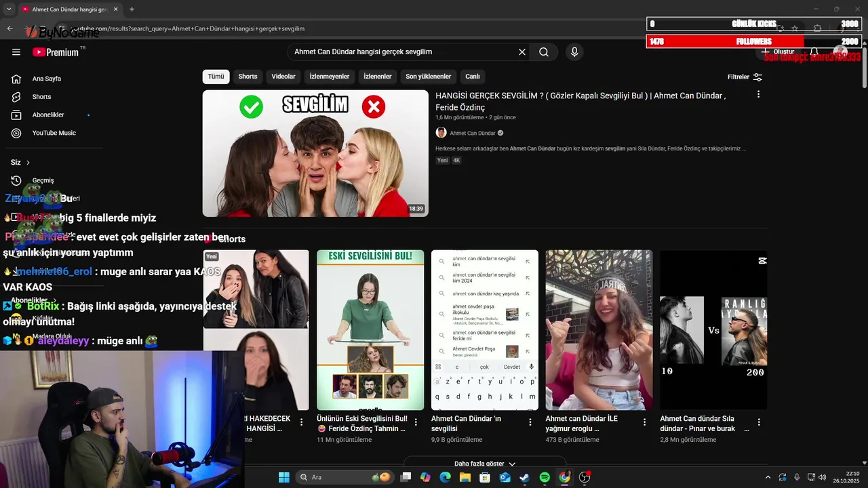The image size is (868, 488).
Task: Open the search suggestions keyboard short thumbnail
Action: (485, 330)
